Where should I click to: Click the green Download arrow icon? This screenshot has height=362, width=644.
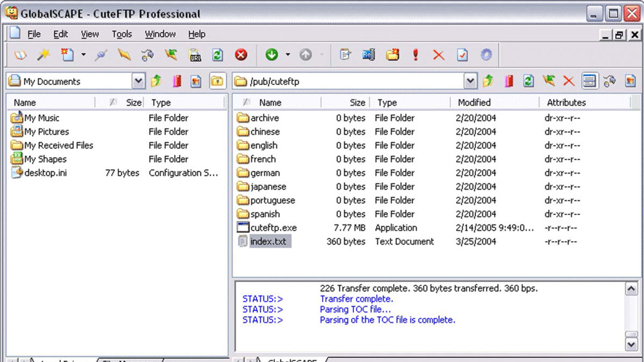click(272, 55)
